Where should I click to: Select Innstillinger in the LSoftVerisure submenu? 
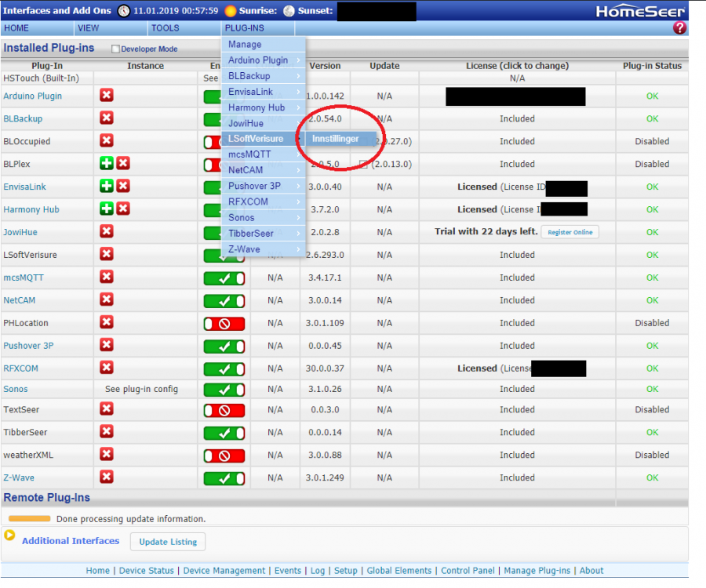point(335,139)
